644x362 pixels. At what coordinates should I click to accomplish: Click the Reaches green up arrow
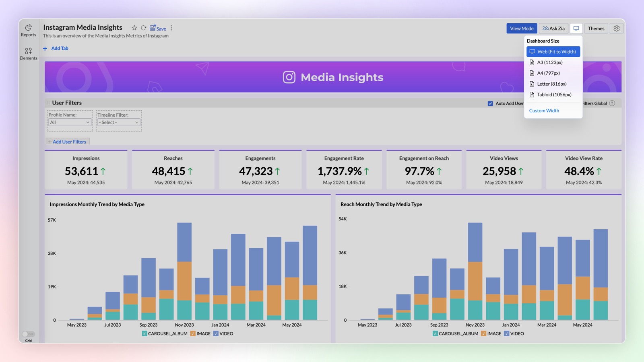pos(190,171)
